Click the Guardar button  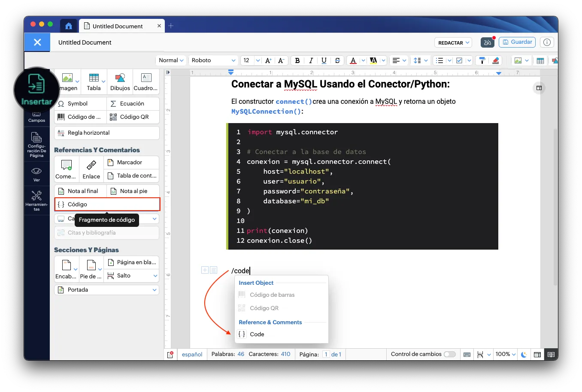(x=517, y=42)
